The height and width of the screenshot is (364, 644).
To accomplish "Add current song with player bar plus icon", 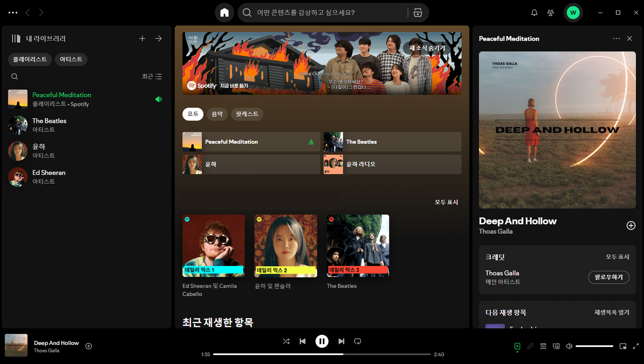I will click(x=89, y=346).
